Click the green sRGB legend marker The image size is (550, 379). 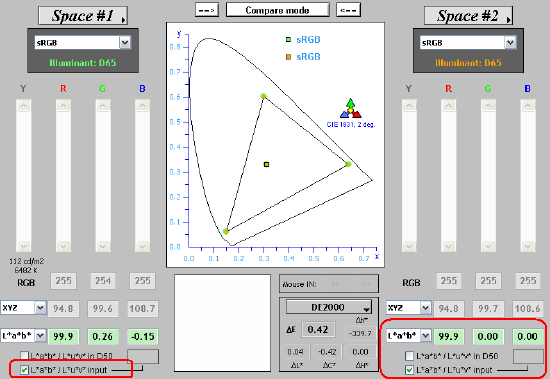pyautogui.click(x=288, y=40)
